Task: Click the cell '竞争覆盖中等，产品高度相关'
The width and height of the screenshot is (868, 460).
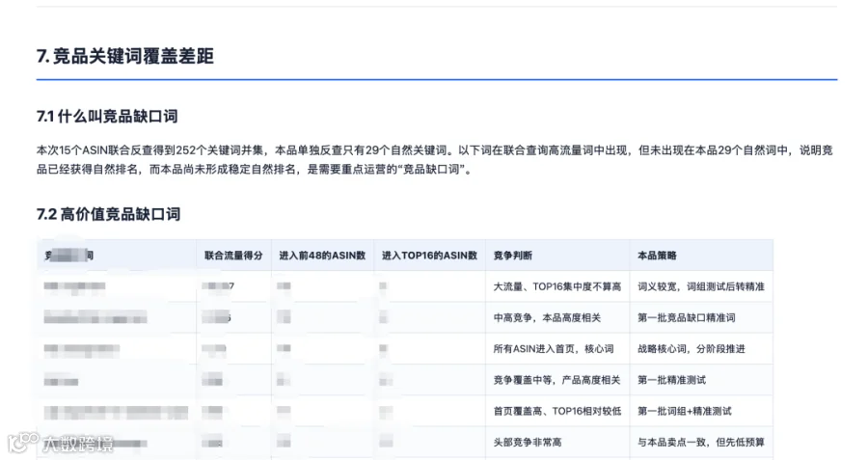Action: [x=556, y=380]
